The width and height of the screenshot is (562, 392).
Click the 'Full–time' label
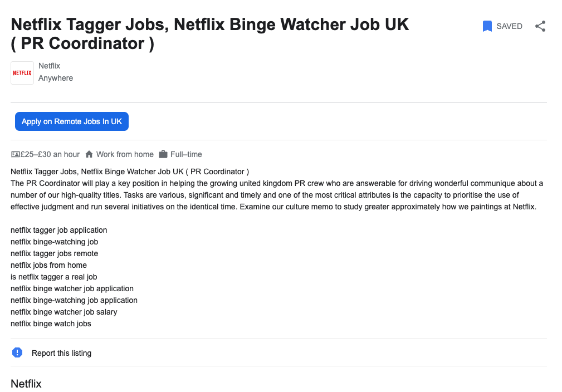pos(184,154)
